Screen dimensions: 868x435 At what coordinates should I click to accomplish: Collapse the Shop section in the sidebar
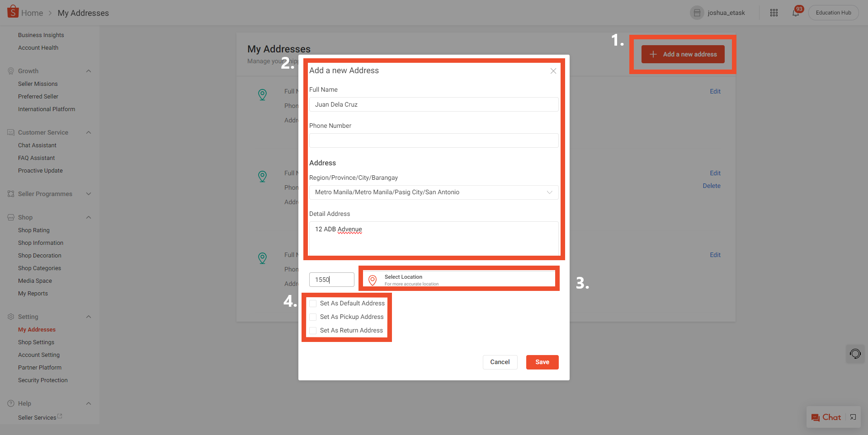tap(89, 217)
